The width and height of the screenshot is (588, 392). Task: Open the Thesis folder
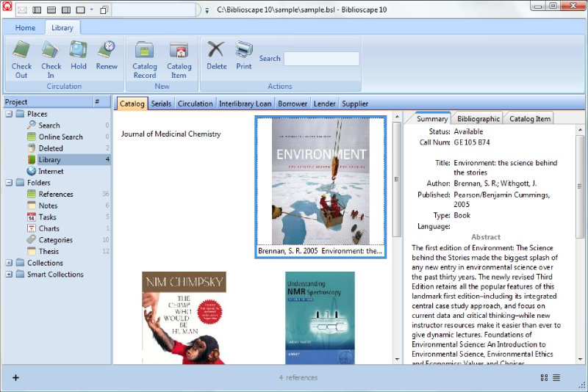coord(49,251)
